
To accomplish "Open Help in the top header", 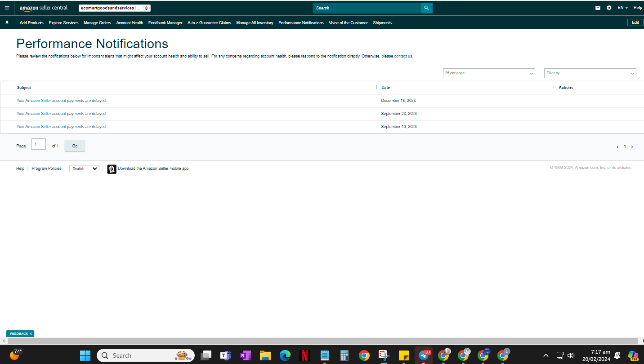I will 638,8.
